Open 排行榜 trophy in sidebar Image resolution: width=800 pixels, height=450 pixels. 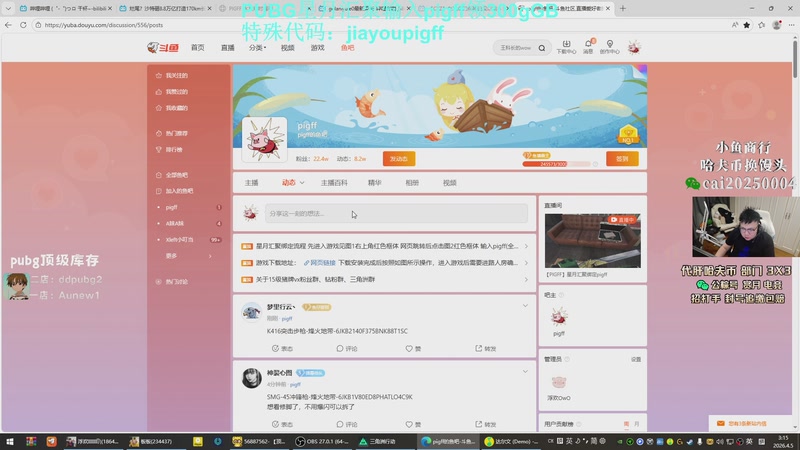pyautogui.click(x=169, y=149)
